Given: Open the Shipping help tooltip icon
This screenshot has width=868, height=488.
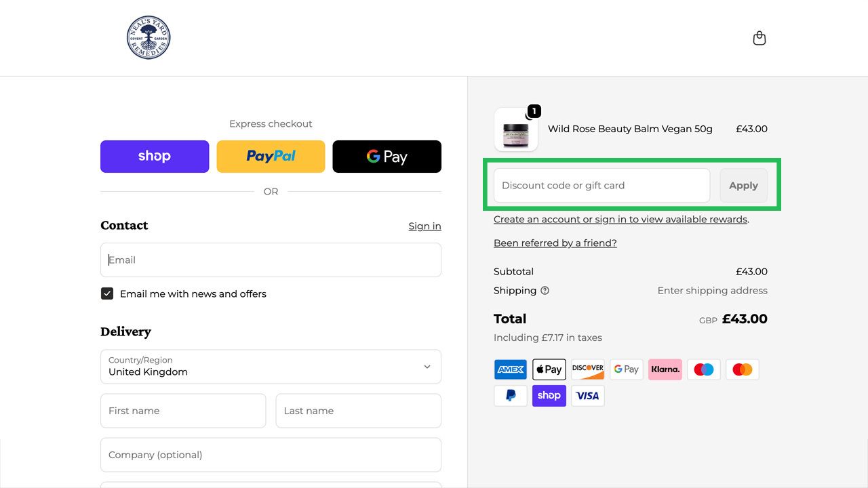Looking at the screenshot, I should pyautogui.click(x=545, y=290).
